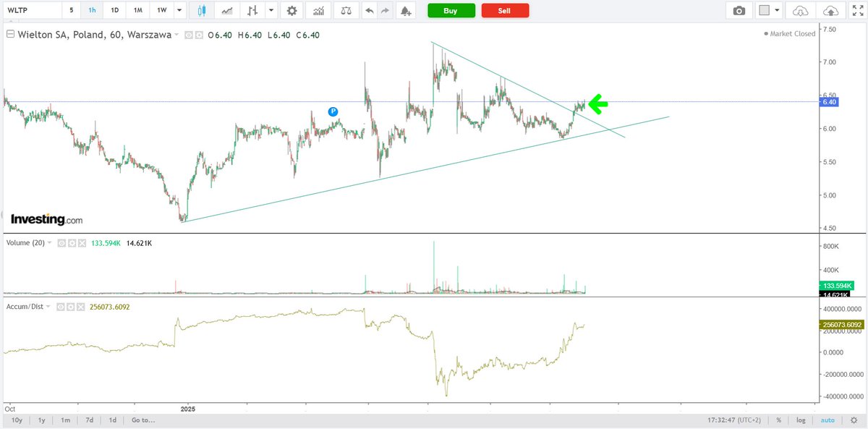Image resolution: width=868 pixels, height=429 pixels.
Task: Click the green Buy button
Action: tap(451, 11)
